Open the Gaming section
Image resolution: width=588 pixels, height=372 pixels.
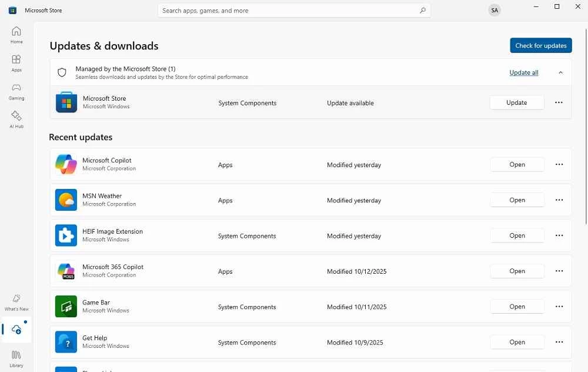[x=16, y=91]
